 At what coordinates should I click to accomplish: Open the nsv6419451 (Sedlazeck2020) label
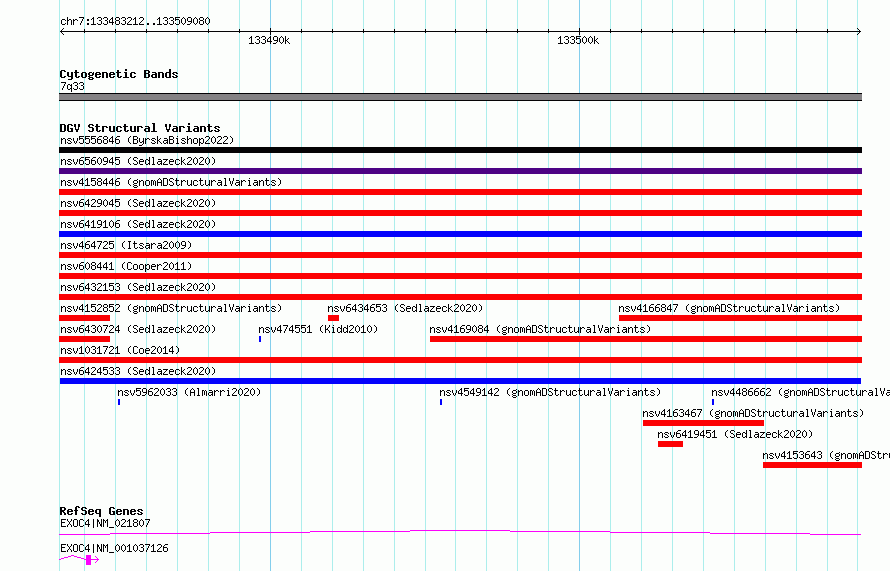(735, 434)
